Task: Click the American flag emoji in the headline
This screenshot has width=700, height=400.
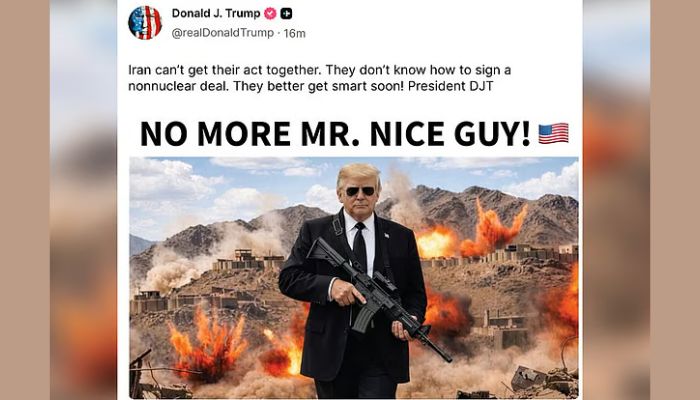Action: (553, 133)
